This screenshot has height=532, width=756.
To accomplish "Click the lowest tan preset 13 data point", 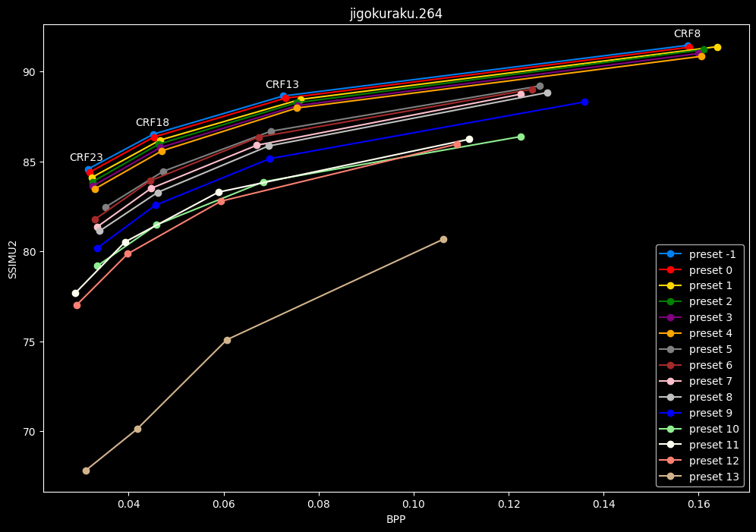I will (86, 471).
